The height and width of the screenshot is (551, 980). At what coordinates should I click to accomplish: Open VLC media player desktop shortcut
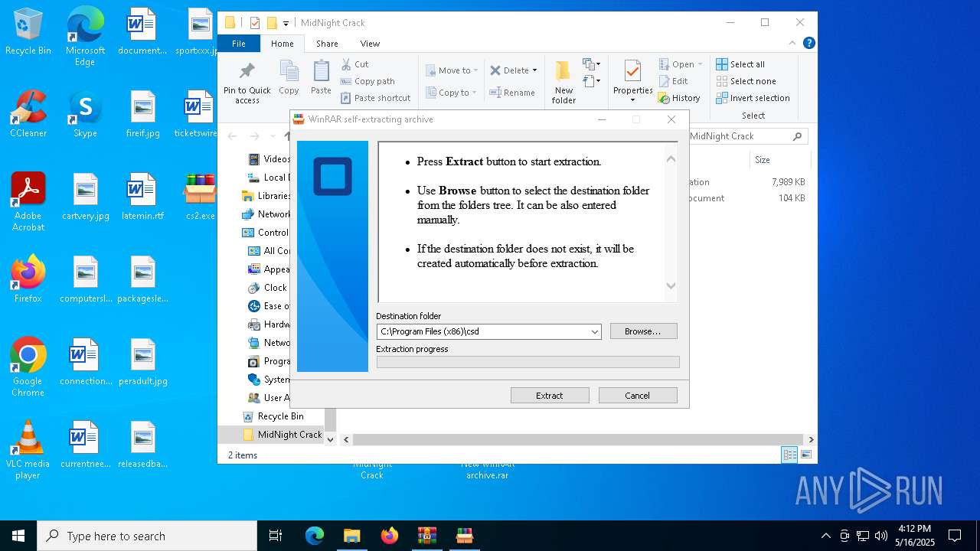[28, 450]
